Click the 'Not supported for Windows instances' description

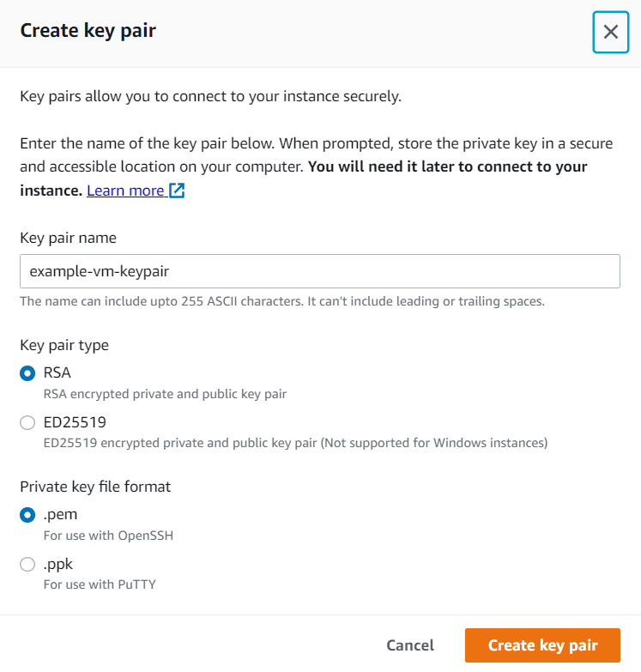tap(434, 443)
